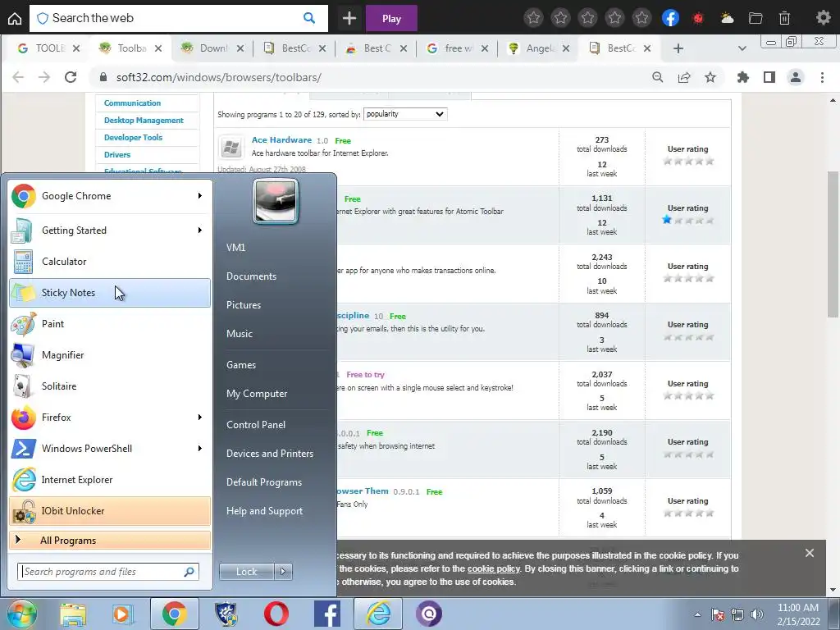
Task: Open Opera from the taskbar
Action: tap(276, 614)
